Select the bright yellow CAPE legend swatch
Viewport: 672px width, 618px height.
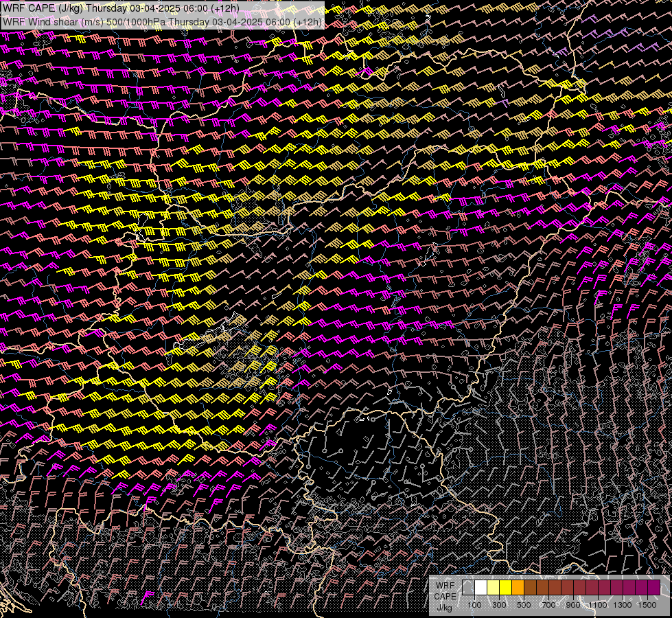[x=506, y=588]
